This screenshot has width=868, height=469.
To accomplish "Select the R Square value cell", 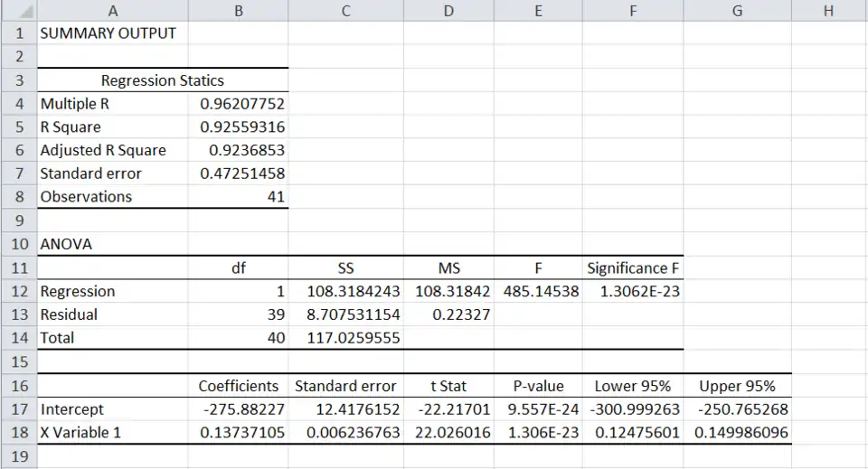I will (x=239, y=127).
